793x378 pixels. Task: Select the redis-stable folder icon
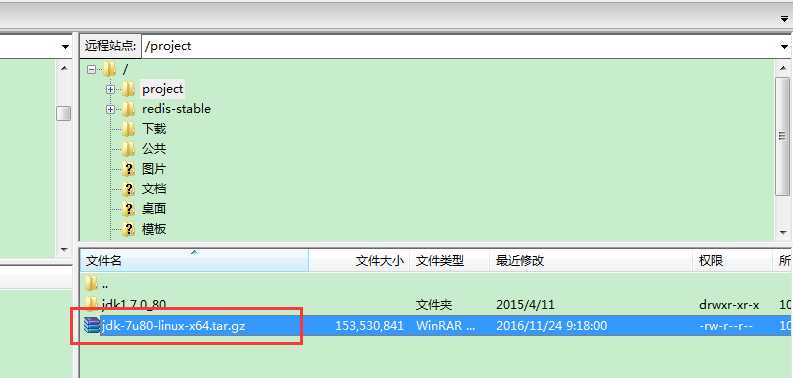coord(128,109)
